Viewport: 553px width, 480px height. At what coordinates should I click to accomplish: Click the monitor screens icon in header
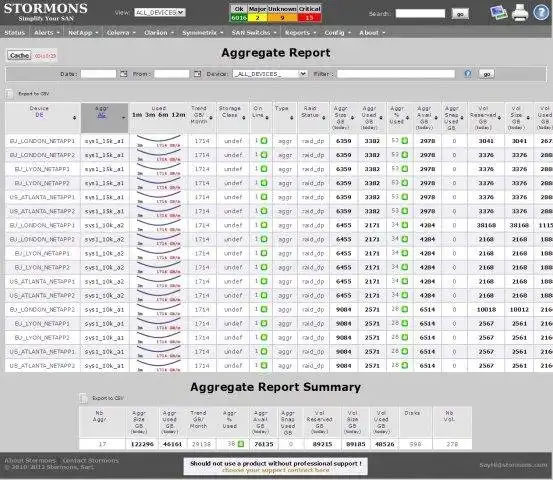point(499,13)
